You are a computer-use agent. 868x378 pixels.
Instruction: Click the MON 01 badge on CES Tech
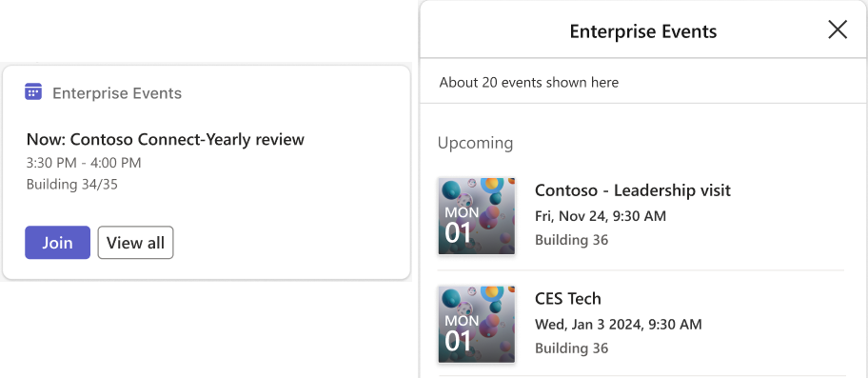tap(462, 332)
